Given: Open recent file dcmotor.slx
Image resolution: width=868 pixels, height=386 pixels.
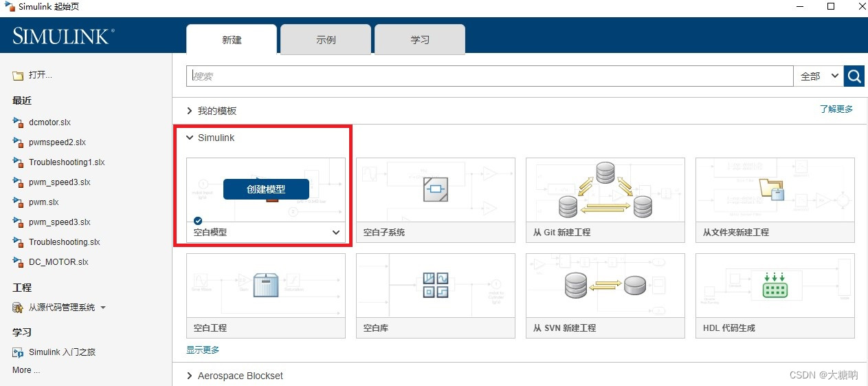Looking at the screenshot, I should click(49, 122).
